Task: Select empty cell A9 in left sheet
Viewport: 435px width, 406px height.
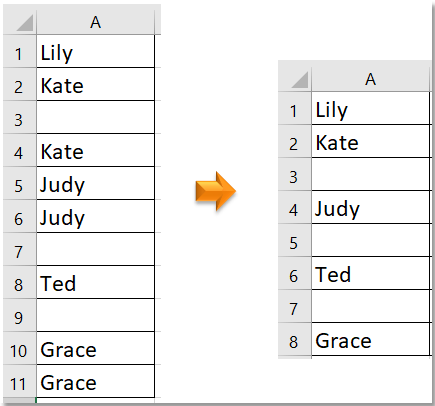Action: (x=95, y=315)
